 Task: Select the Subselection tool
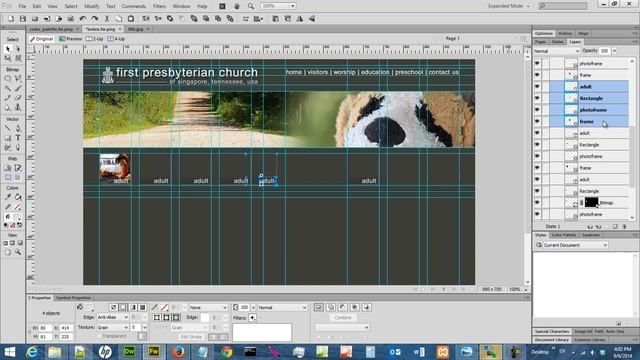(x=18, y=49)
